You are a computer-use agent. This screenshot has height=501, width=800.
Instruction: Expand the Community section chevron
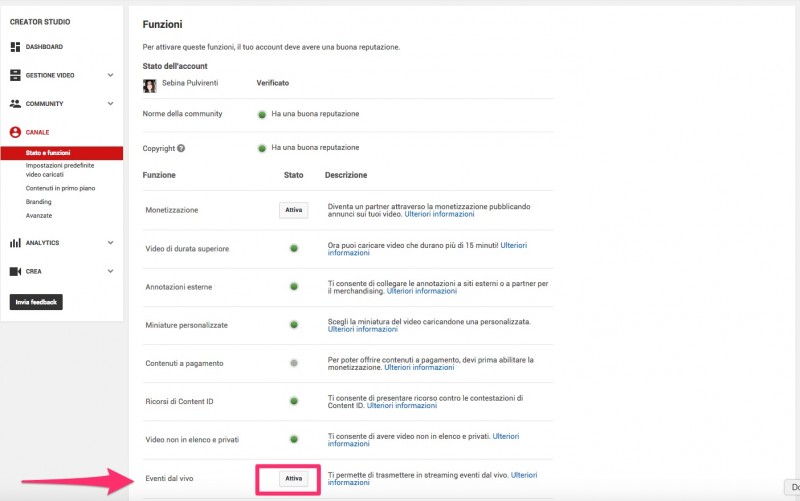click(x=110, y=103)
